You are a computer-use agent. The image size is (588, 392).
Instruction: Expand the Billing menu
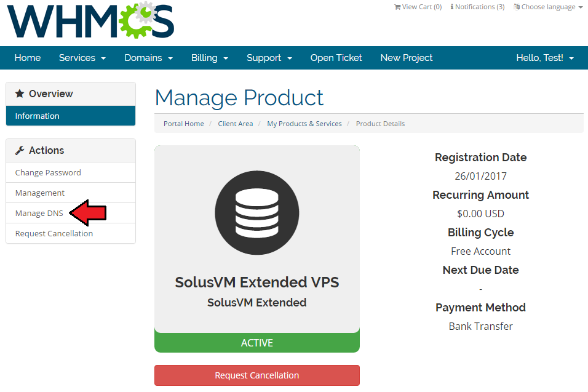coord(210,58)
